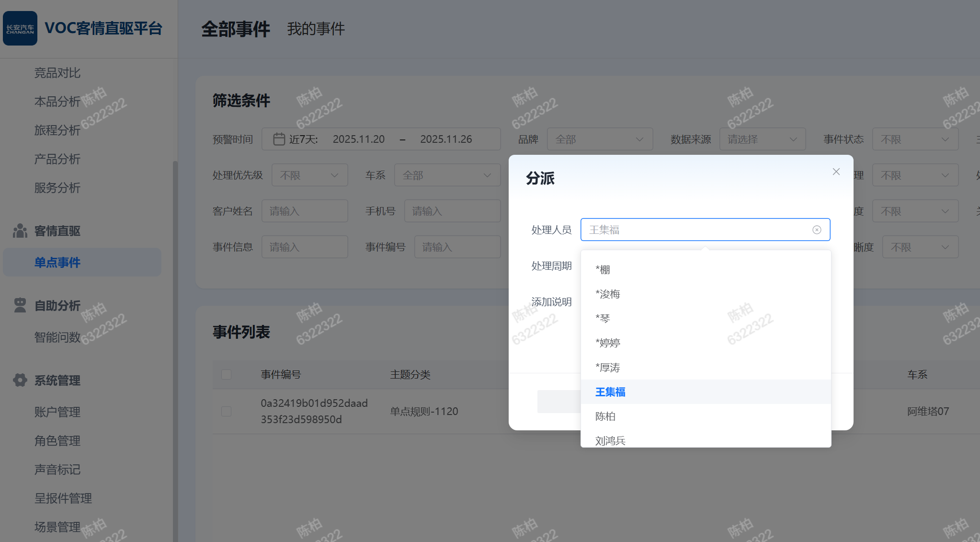Close the 分派 dialog
This screenshot has height=542, width=980.
coord(836,172)
